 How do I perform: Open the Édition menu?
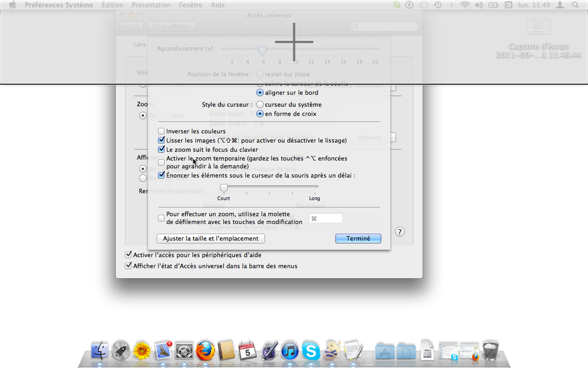click(112, 5)
